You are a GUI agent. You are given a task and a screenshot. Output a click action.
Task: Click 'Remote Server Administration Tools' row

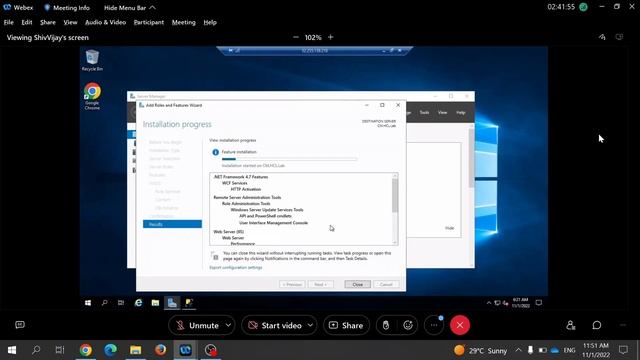point(247,197)
